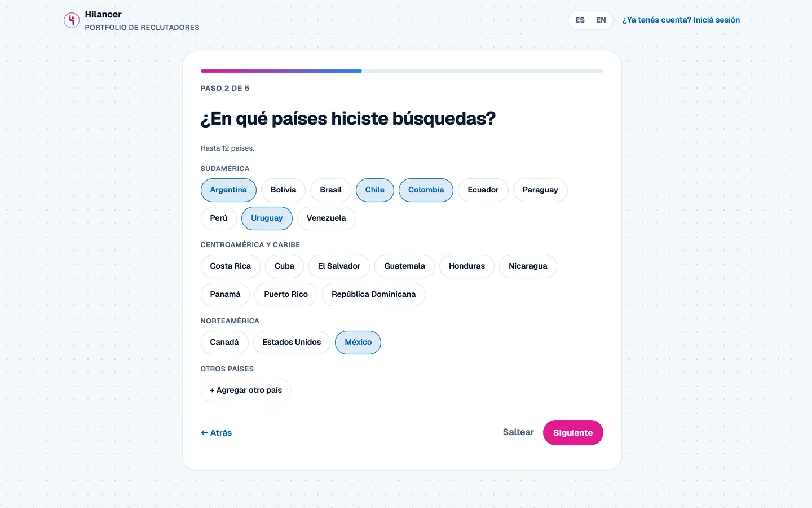
Task: Select the Costa Rica chip
Action: coord(231,266)
